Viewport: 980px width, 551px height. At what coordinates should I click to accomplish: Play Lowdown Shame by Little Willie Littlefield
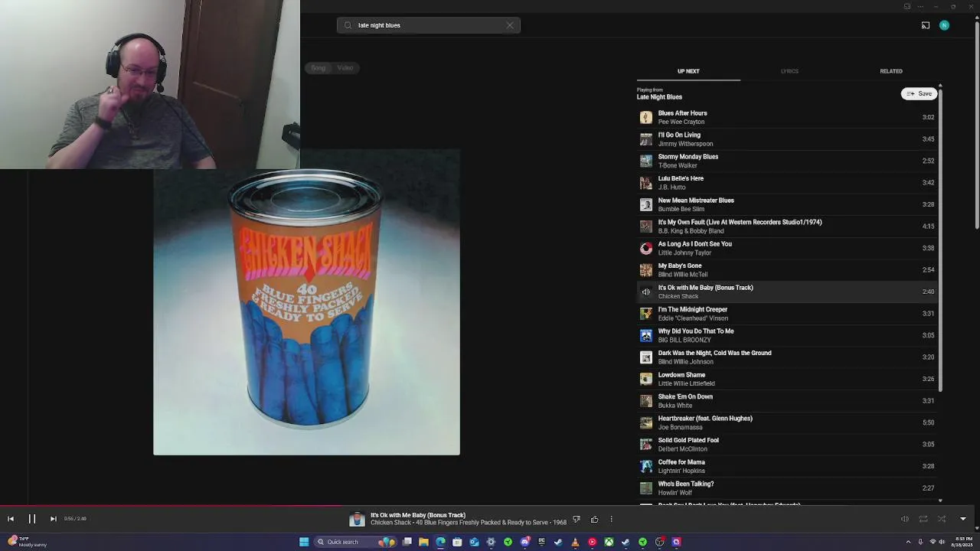[x=787, y=379]
